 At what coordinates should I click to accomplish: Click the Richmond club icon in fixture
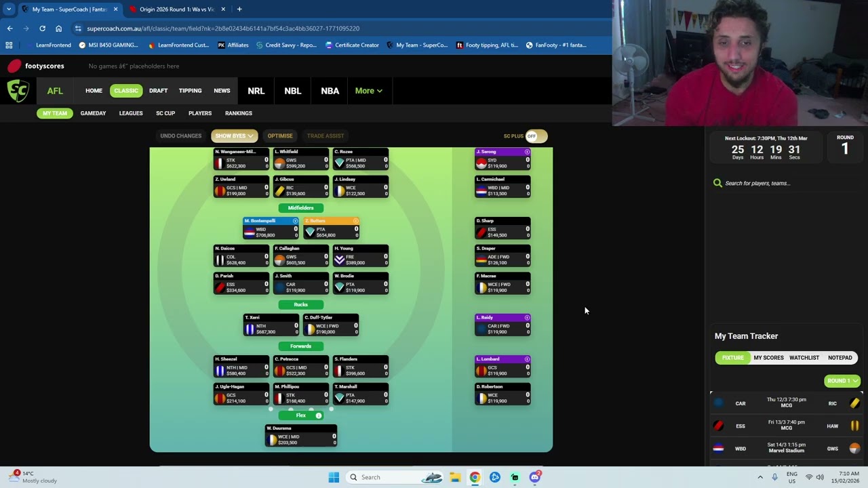point(854,403)
